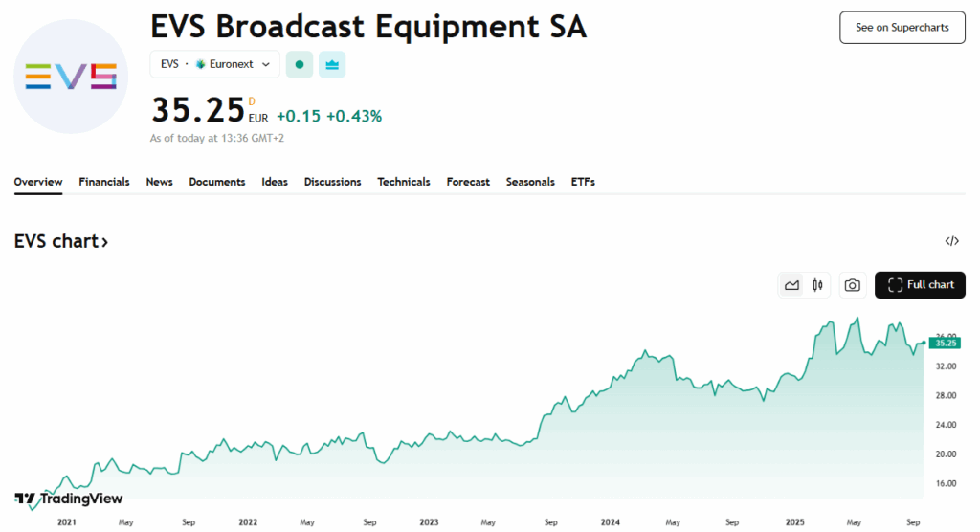Switch to the Overview tab
980x532 pixels.
click(x=38, y=182)
